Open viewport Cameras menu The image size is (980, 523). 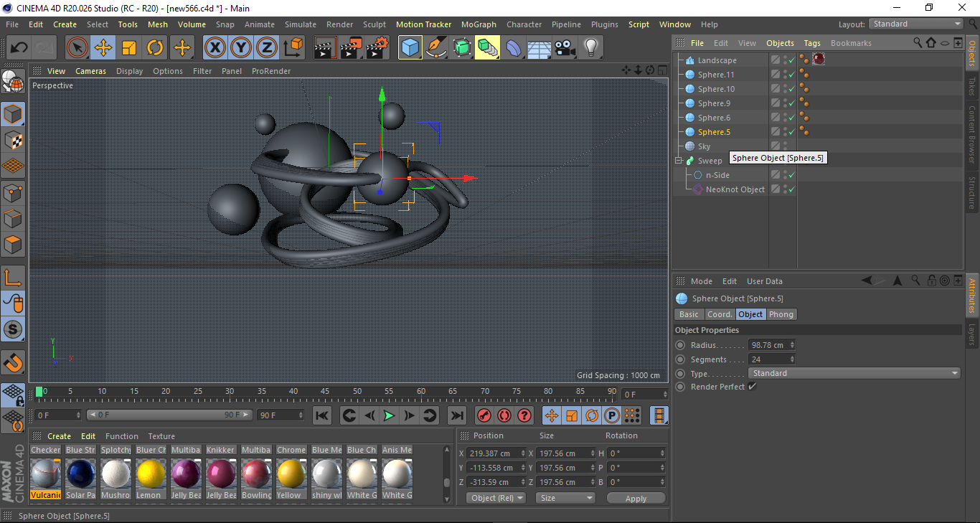pos(91,71)
